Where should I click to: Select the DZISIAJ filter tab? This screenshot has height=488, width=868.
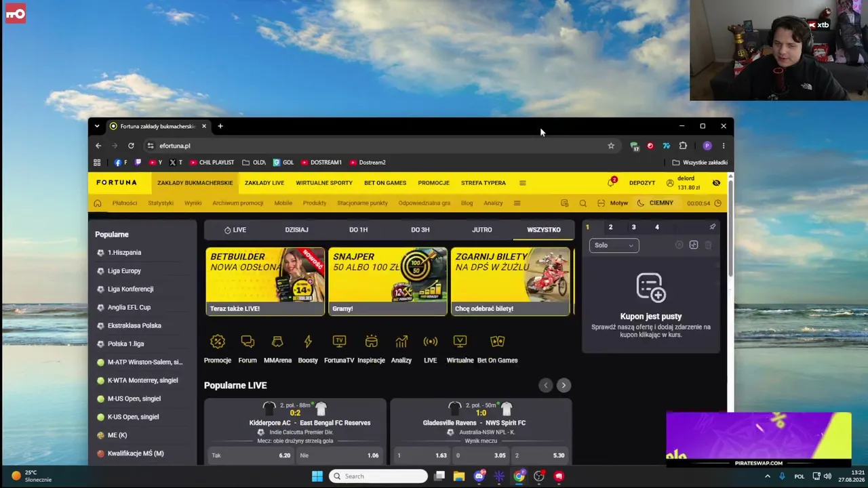296,230
